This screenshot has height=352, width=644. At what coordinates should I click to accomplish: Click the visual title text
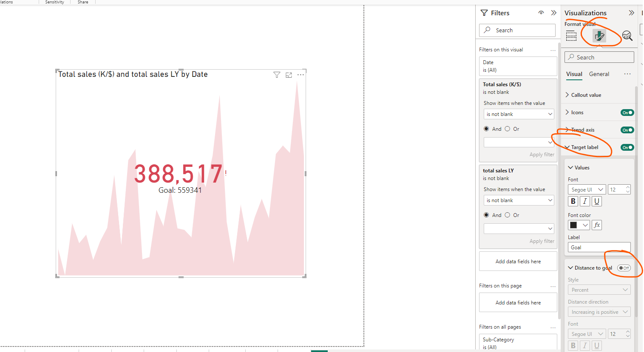click(133, 74)
